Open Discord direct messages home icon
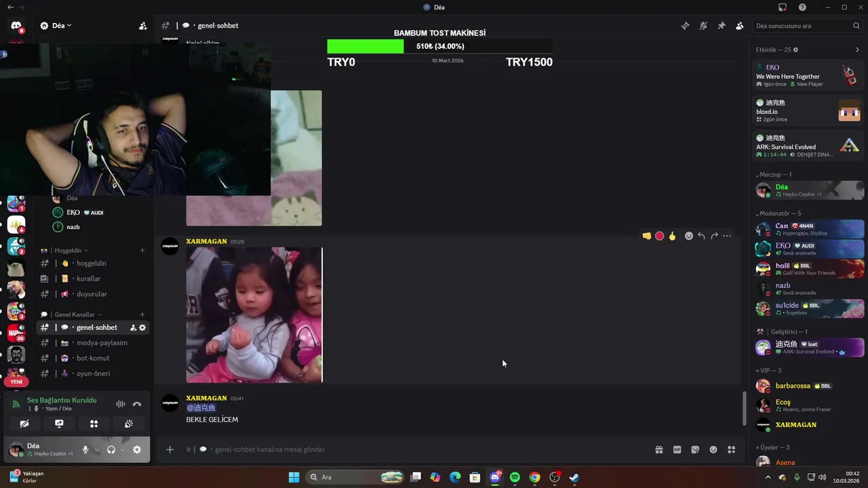The height and width of the screenshot is (488, 868). (16, 26)
